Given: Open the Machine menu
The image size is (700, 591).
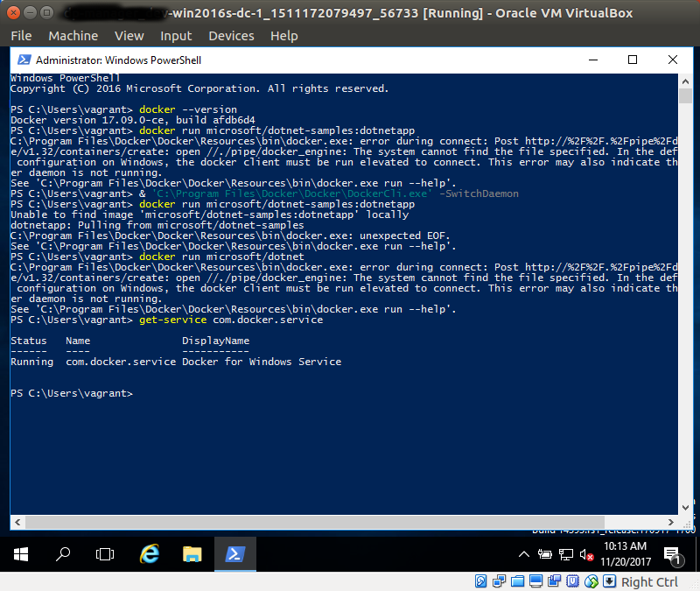Looking at the screenshot, I should 73,35.
